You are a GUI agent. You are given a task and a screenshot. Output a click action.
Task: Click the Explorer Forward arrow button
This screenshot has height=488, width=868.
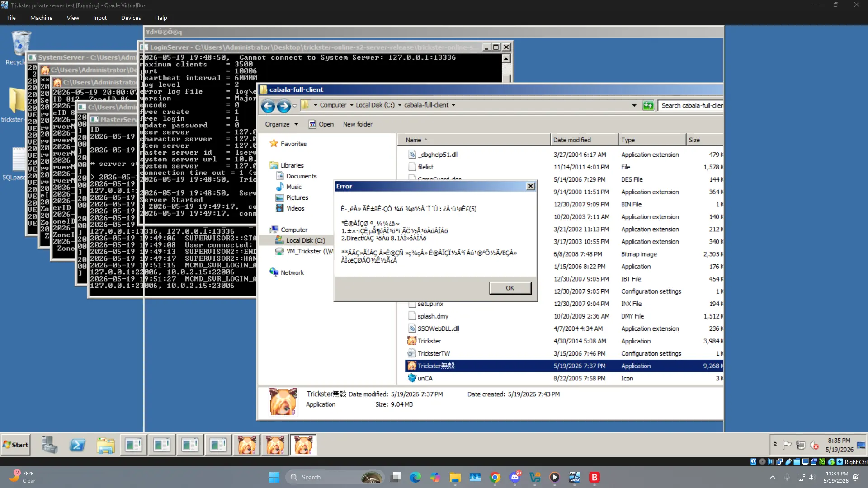(283, 106)
